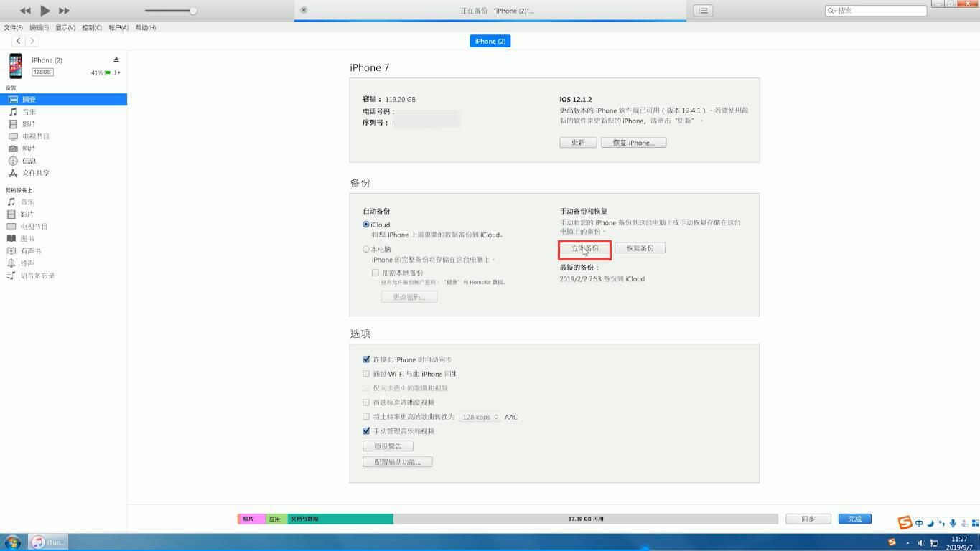Click 立即备份 to back up now
Viewport: 980px width, 551px height.
[x=585, y=248]
